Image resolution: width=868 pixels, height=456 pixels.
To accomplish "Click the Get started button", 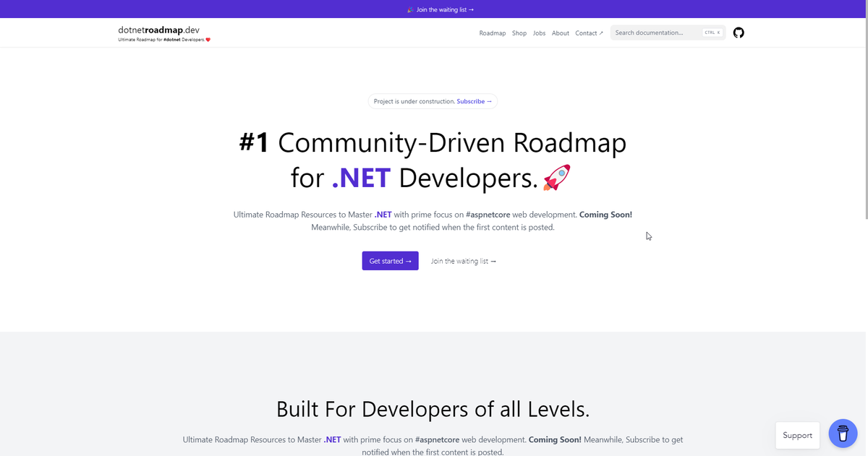I will (x=390, y=260).
